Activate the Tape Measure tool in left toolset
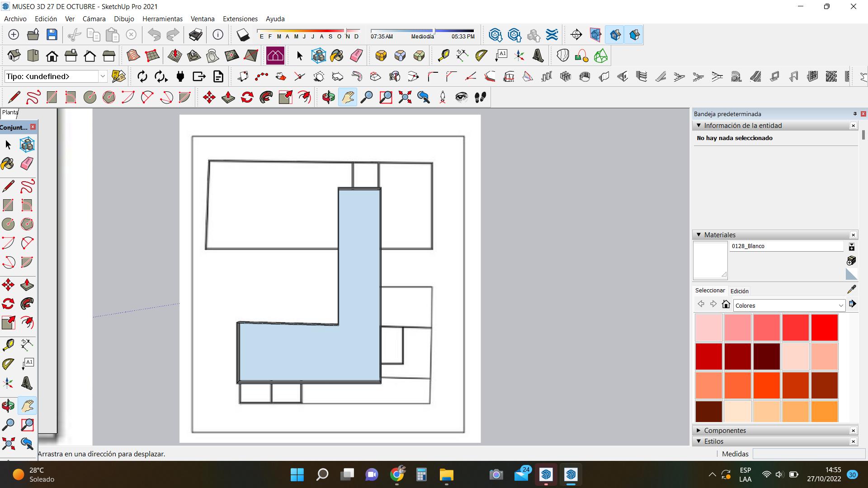868x488 pixels. 8,345
